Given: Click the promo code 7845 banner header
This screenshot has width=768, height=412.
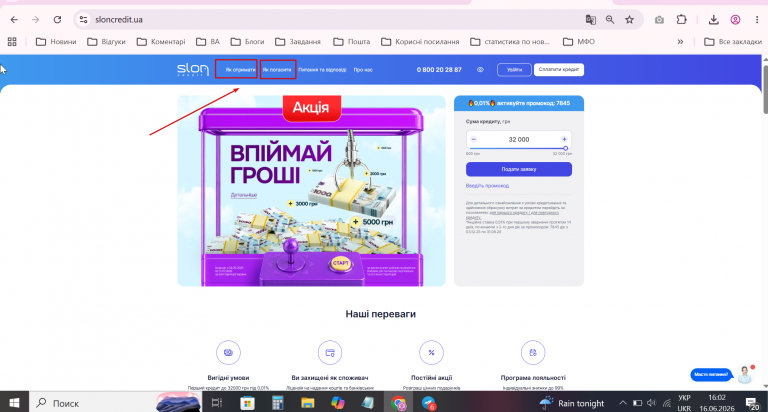Looking at the screenshot, I should coord(519,103).
